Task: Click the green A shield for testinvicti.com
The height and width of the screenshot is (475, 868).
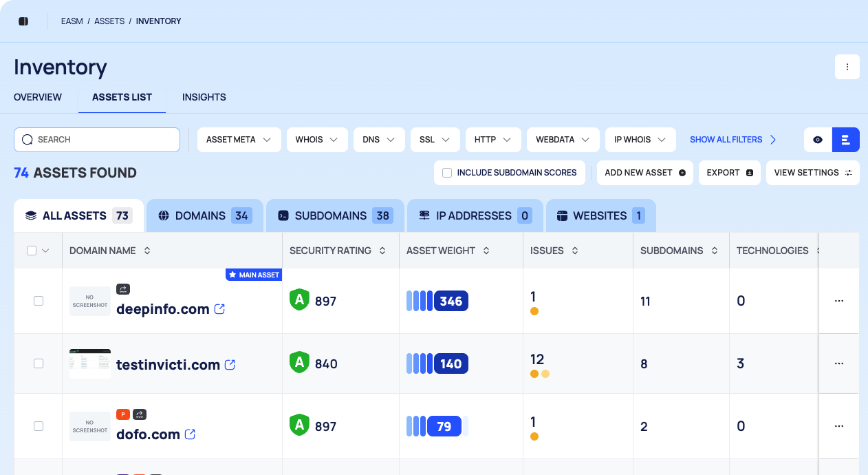Action: [x=299, y=363]
